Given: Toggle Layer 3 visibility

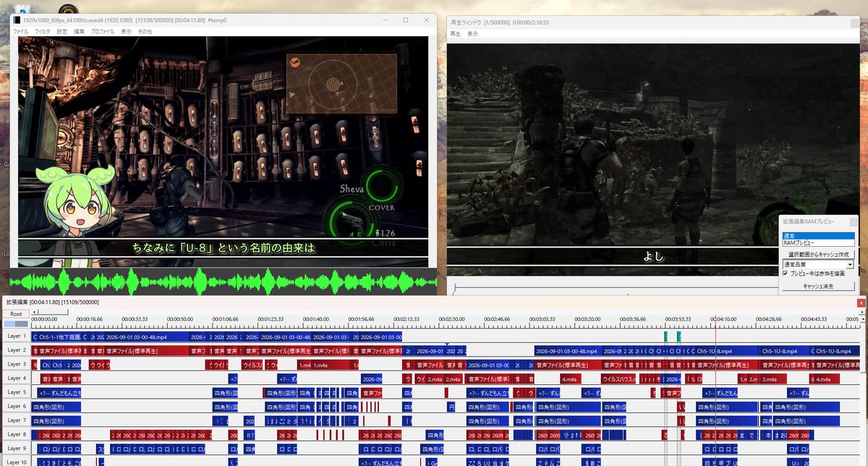Looking at the screenshot, I should [15, 364].
